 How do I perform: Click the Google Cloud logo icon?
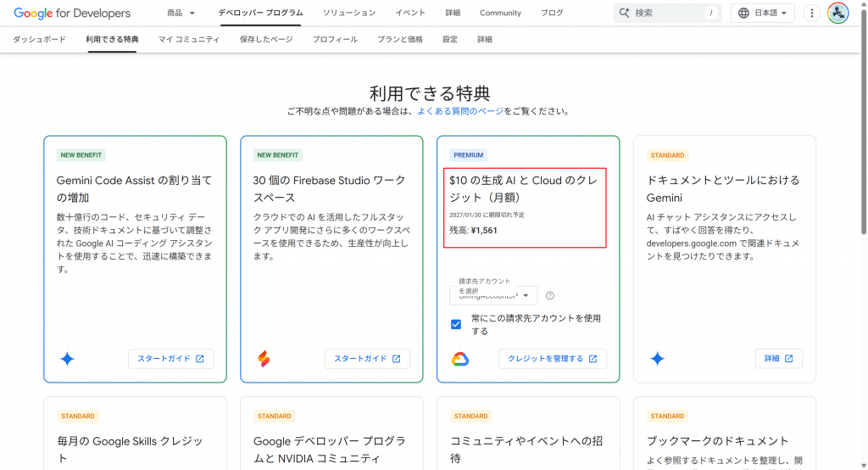[x=460, y=359]
